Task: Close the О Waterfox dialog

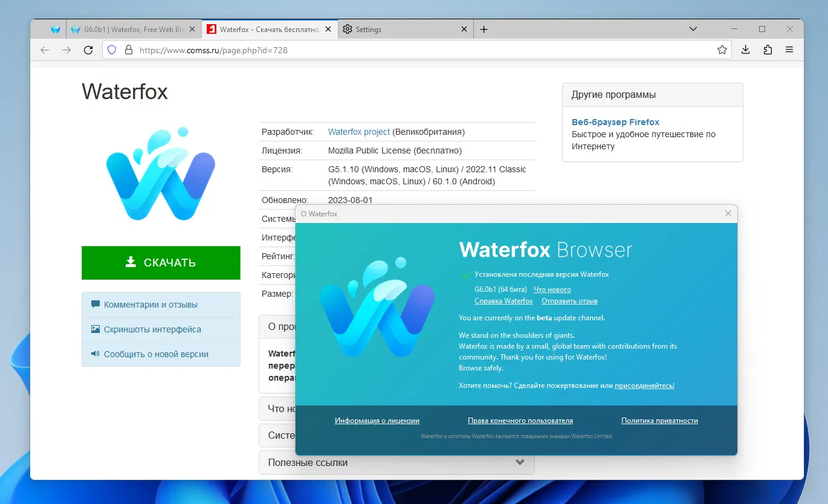Action: (x=728, y=213)
